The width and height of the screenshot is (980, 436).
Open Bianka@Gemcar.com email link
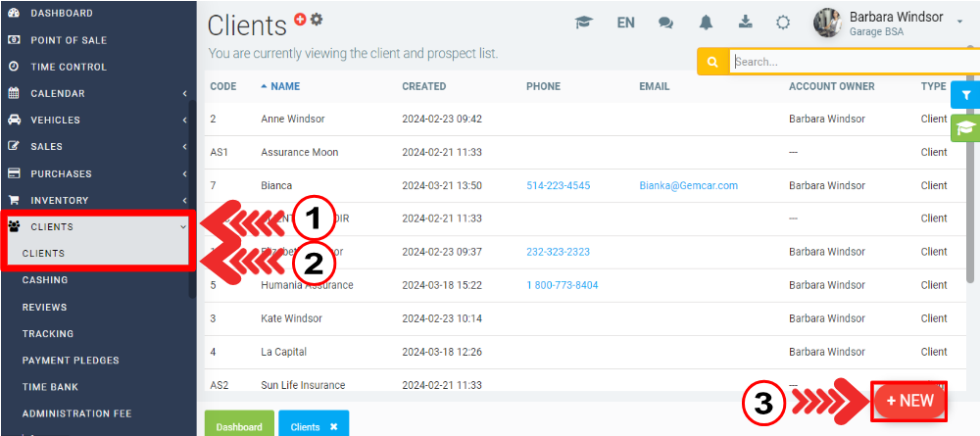pyautogui.click(x=688, y=185)
